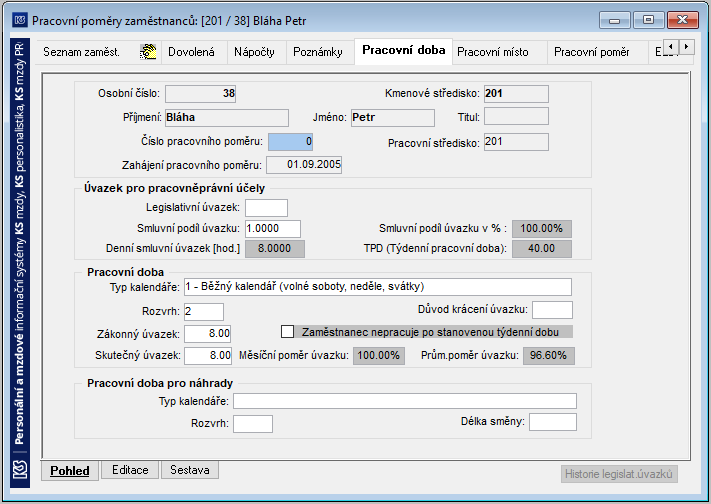Click the Osobní číslo field
The height and width of the screenshot is (504, 711).
coord(200,94)
